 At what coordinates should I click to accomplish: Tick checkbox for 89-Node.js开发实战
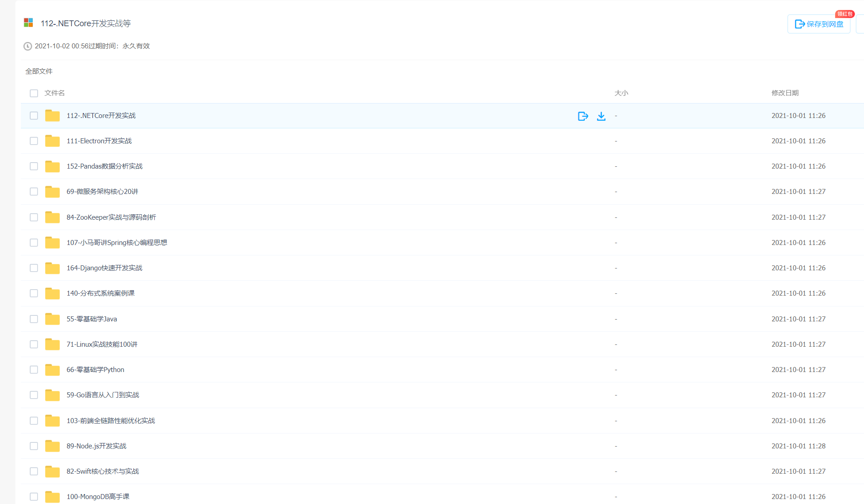[34, 446]
